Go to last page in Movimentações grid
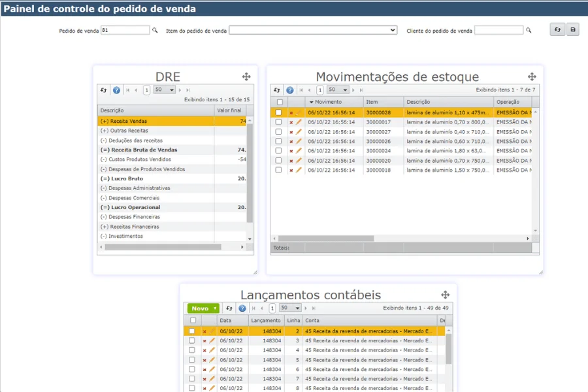This screenshot has width=588, height=392. tap(361, 90)
